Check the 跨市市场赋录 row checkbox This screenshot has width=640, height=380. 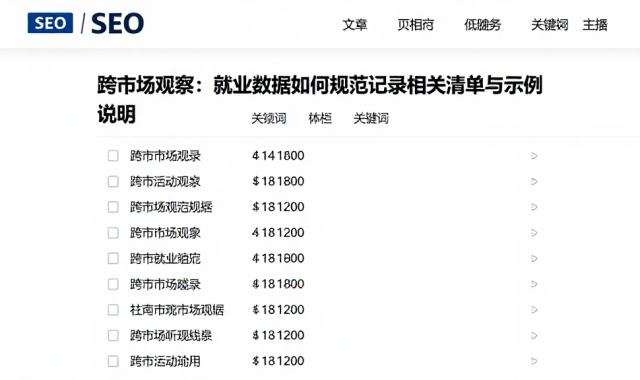coord(113,284)
